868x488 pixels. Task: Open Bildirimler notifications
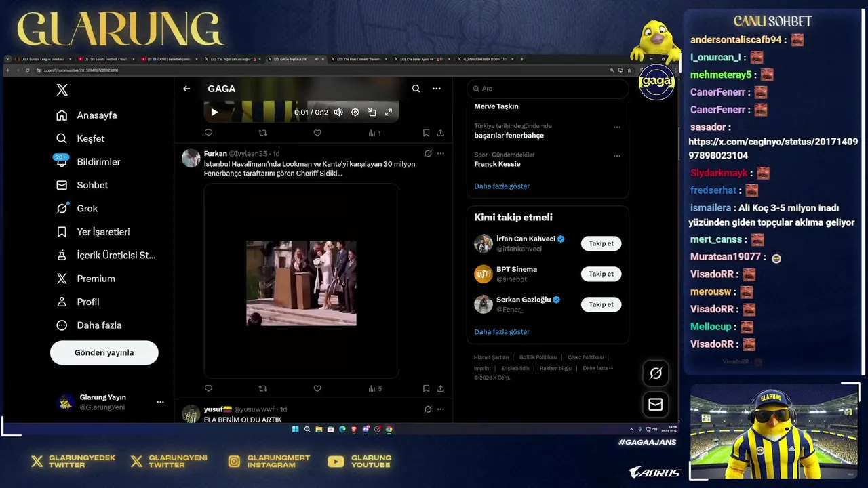tap(88, 161)
